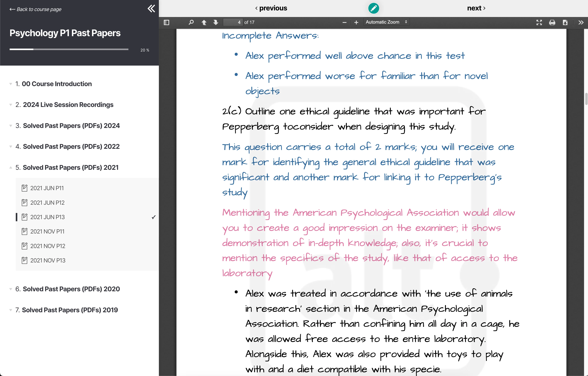Screen dimensions: 588x376
Task: Click the green pencil edit icon
Action: click(x=373, y=8)
